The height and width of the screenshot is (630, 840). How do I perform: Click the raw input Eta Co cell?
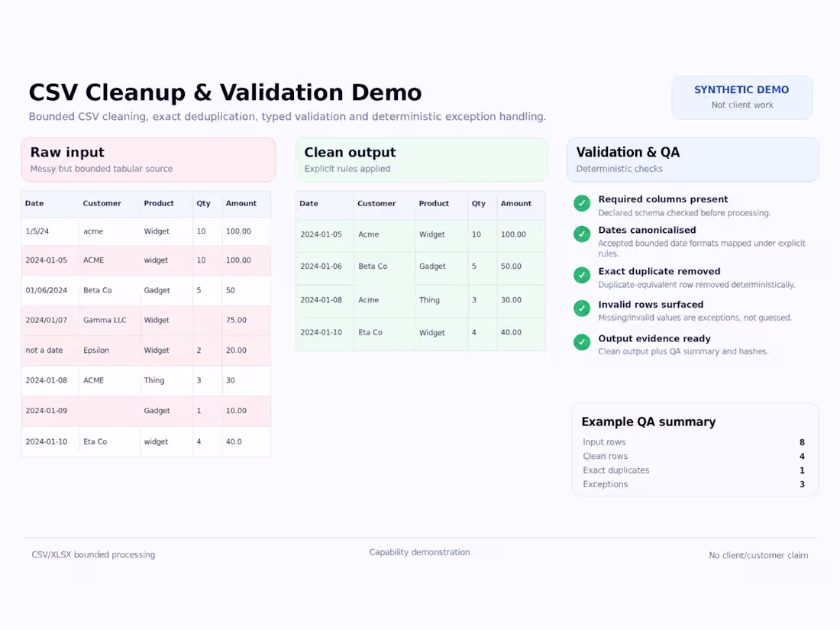click(x=95, y=442)
